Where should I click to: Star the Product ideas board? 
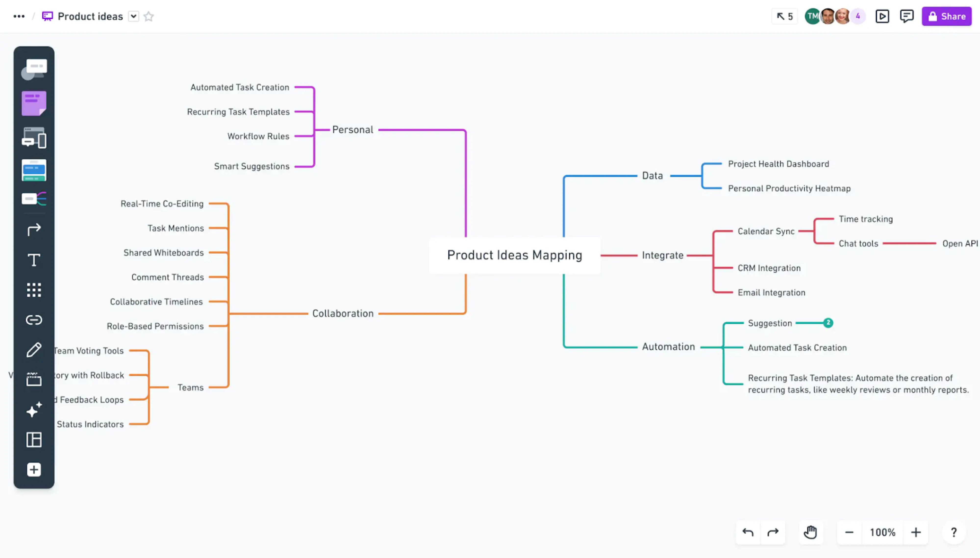click(x=149, y=16)
